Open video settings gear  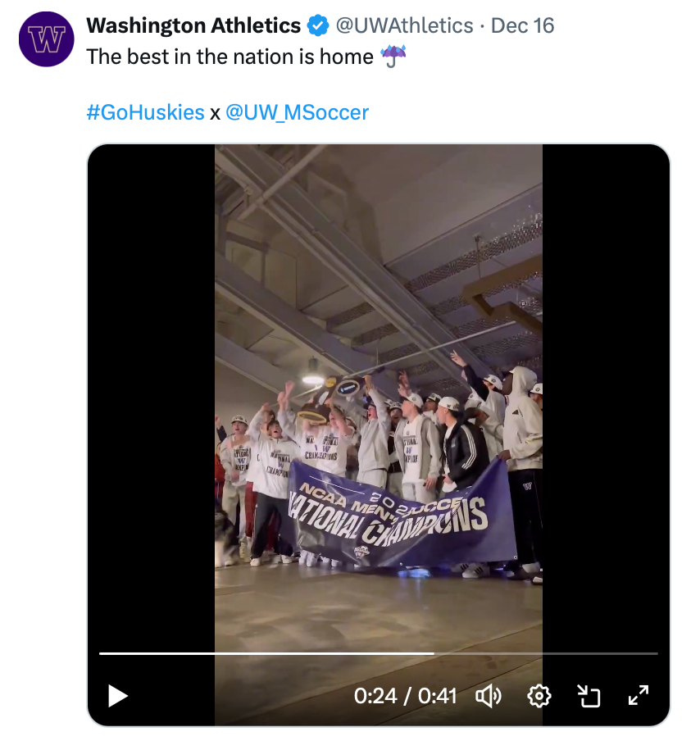point(539,696)
